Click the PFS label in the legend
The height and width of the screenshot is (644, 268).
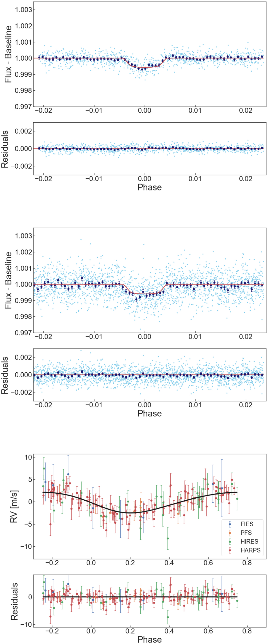point(246,533)
